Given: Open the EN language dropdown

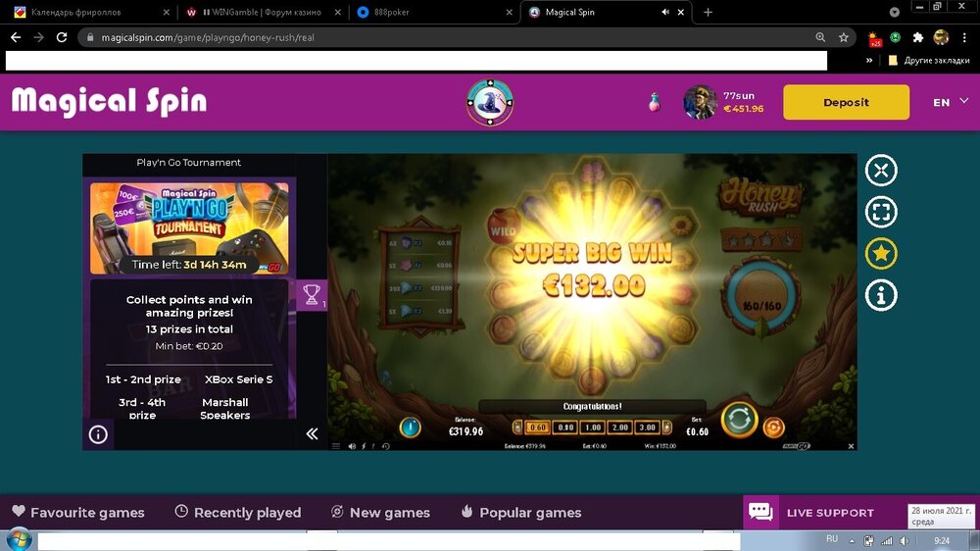Looking at the screenshot, I should 951,102.
